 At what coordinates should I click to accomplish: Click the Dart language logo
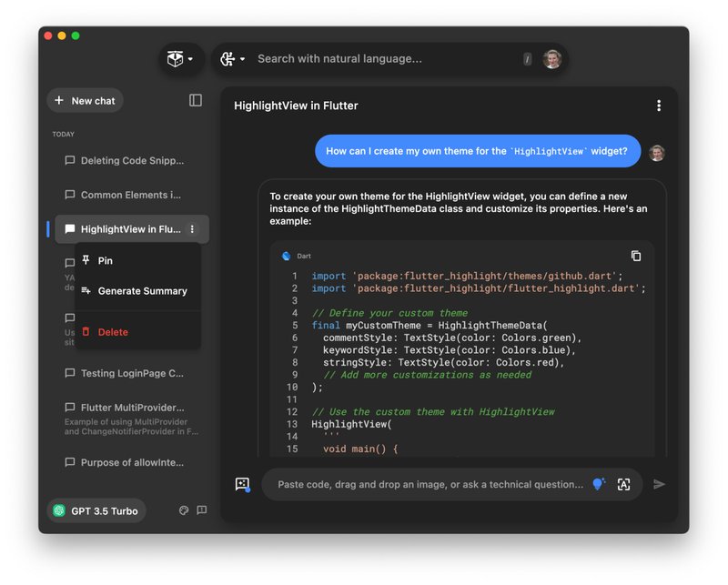pyautogui.click(x=286, y=256)
